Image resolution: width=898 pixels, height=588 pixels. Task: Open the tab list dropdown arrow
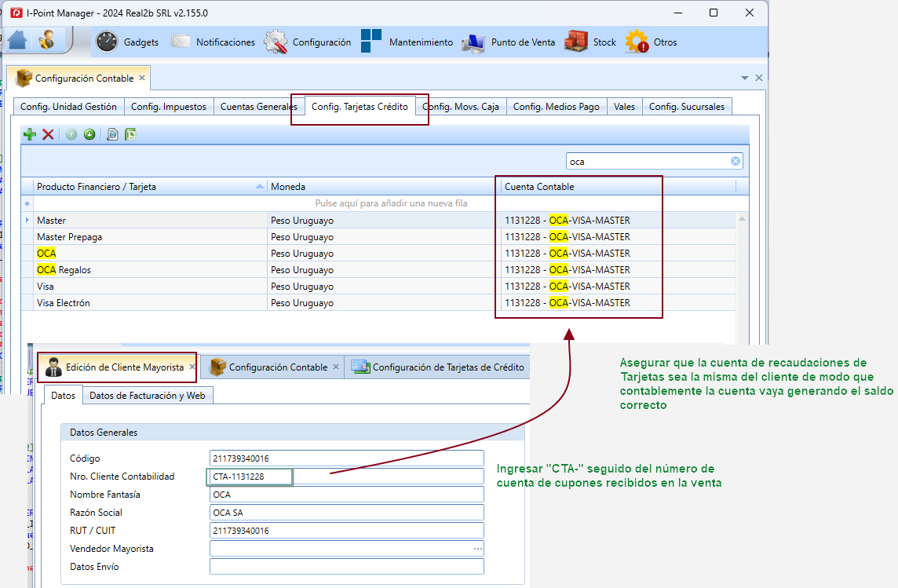[744, 78]
